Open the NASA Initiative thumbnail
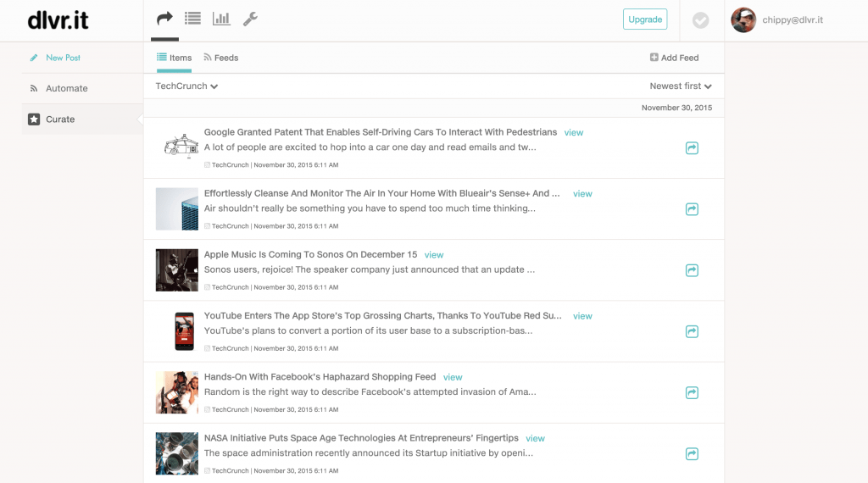868x483 pixels. click(176, 453)
